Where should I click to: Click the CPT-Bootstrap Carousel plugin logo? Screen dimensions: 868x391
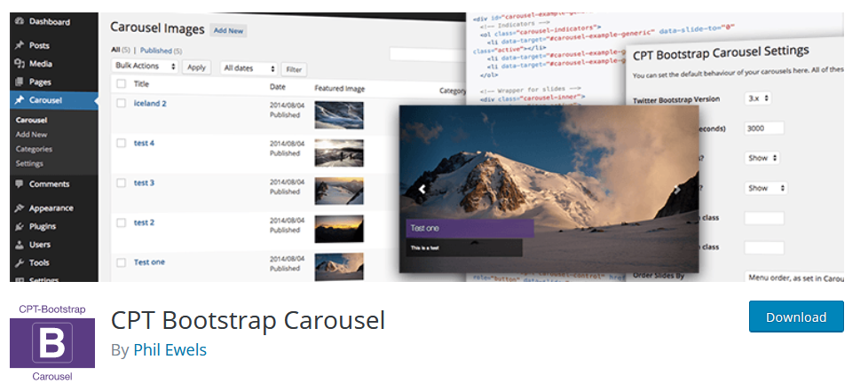[x=52, y=343]
